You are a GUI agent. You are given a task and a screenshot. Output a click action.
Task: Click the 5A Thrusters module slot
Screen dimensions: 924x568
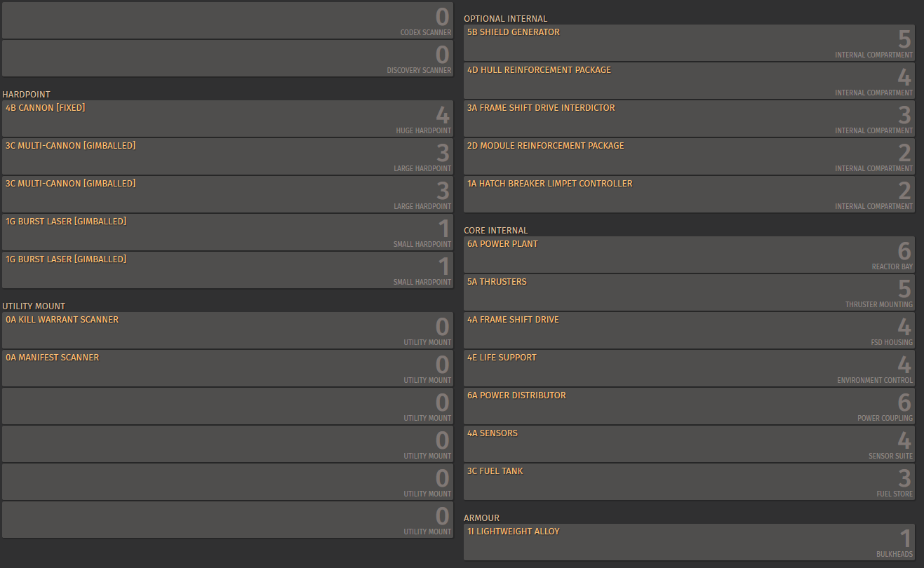pos(689,292)
